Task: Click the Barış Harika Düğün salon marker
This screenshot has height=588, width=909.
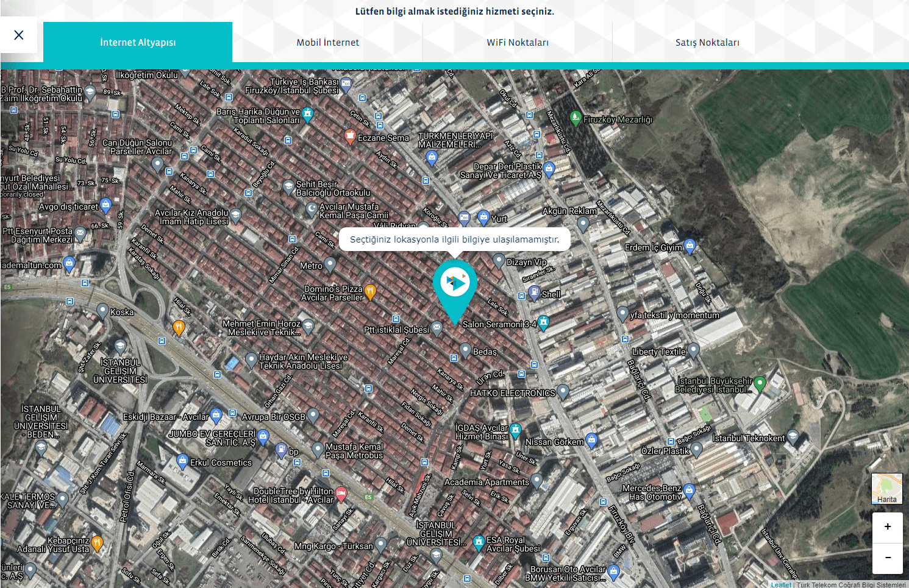Action: tap(308, 114)
